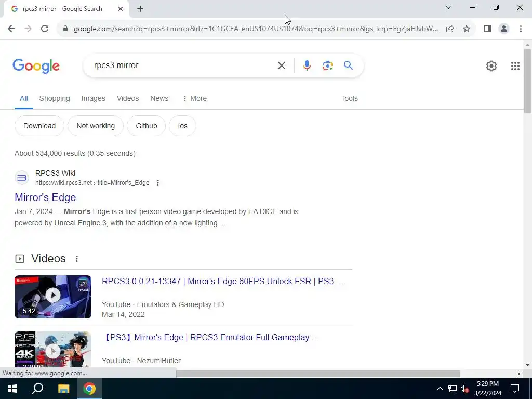The image size is (532, 399).
Task: Submit search with magnifier icon
Action: click(x=348, y=65)
